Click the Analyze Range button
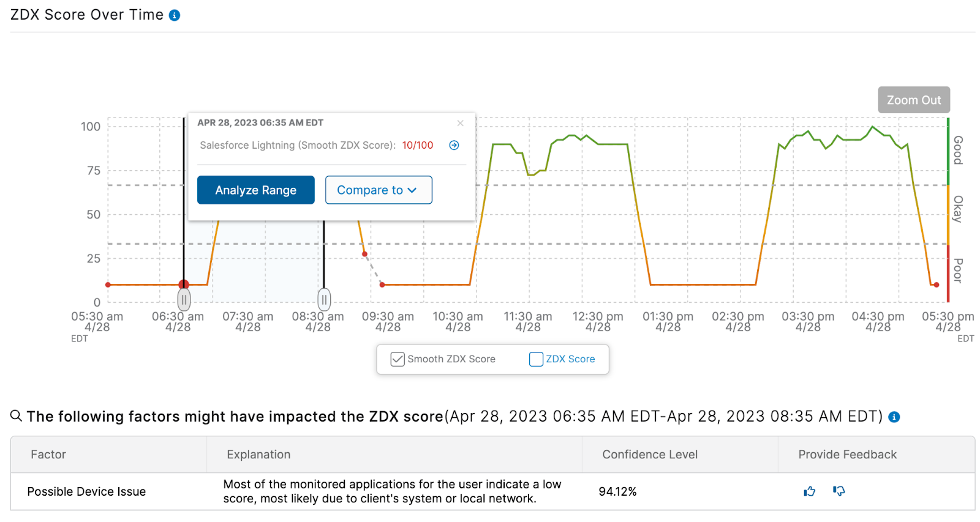 [x=256, y=190]
